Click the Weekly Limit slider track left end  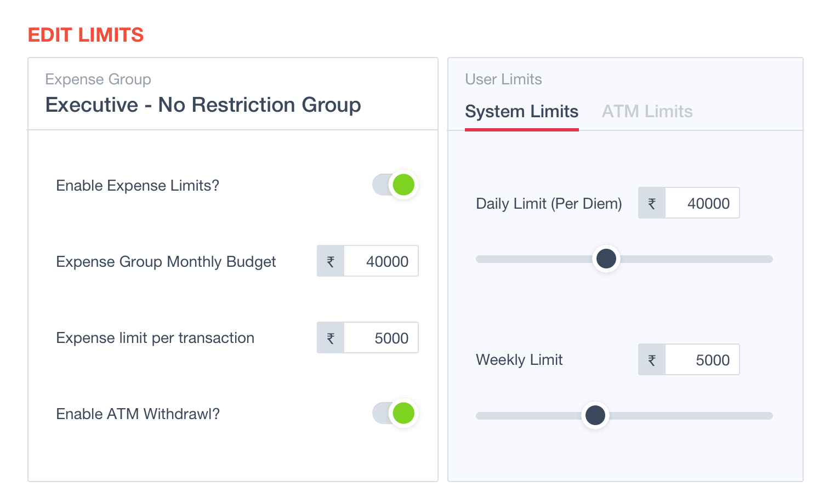pyautogui.click(x=481, y=416)
